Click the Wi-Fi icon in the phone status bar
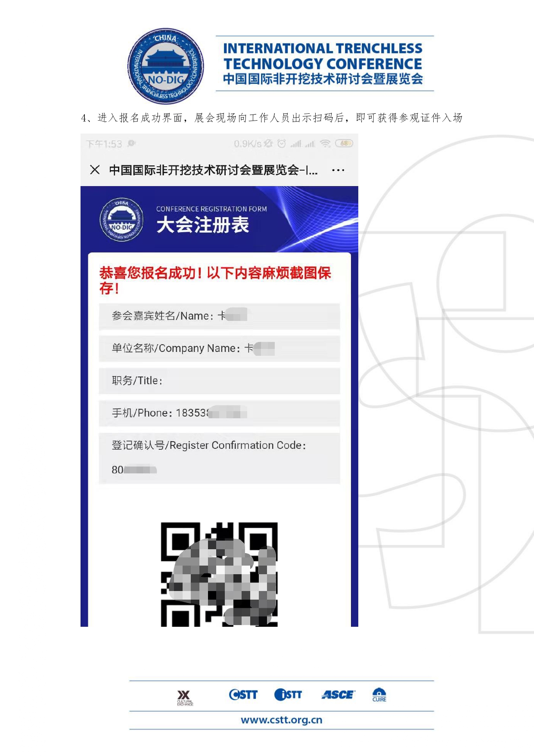The width and height of the screenshot is (534, 756). click(x=326, y=143)
